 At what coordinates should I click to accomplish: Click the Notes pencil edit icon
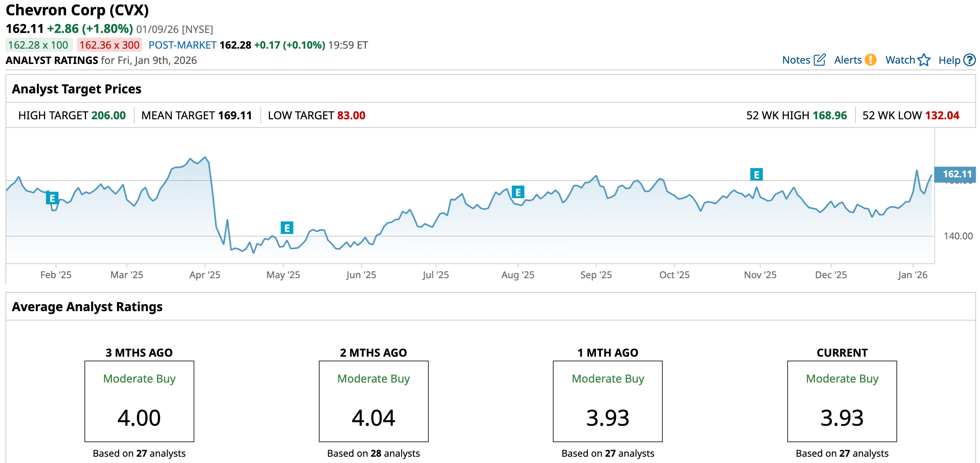click(x=819, y=60)
